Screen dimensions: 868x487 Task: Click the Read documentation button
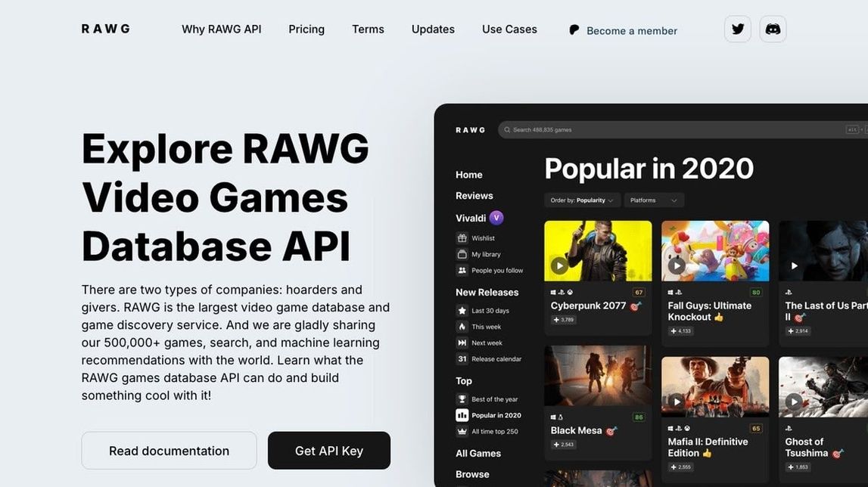click(x=169, y=451)
